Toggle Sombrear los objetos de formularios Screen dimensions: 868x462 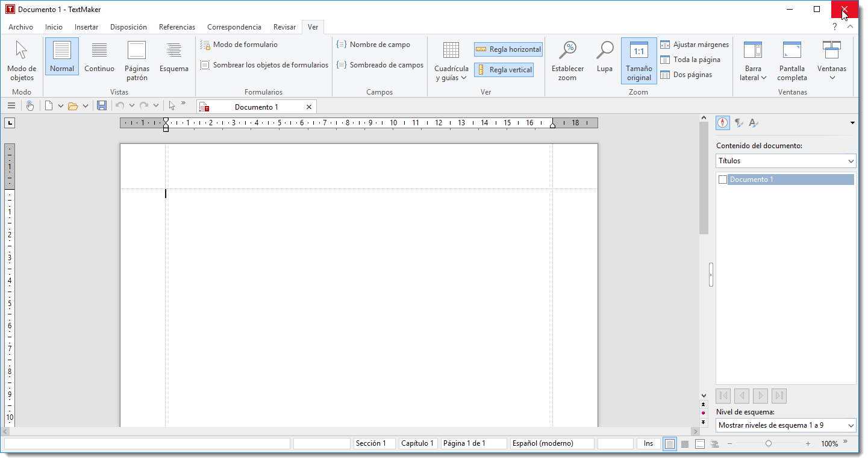point(264,65)
